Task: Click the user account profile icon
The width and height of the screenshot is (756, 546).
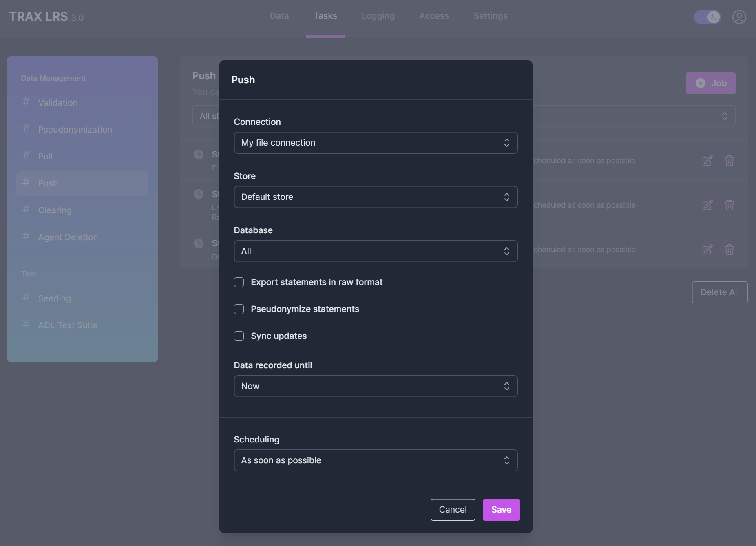Action: tap(739, 17)
